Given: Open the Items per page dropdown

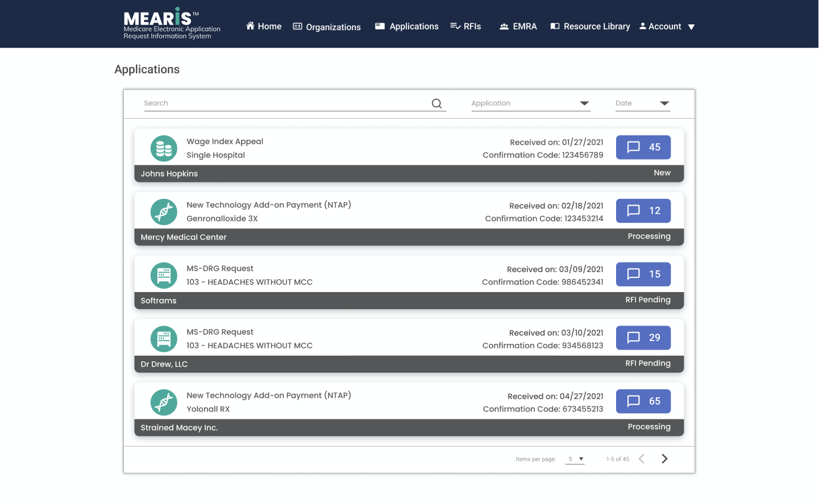Looking at the screenshot, I should 575,459.
